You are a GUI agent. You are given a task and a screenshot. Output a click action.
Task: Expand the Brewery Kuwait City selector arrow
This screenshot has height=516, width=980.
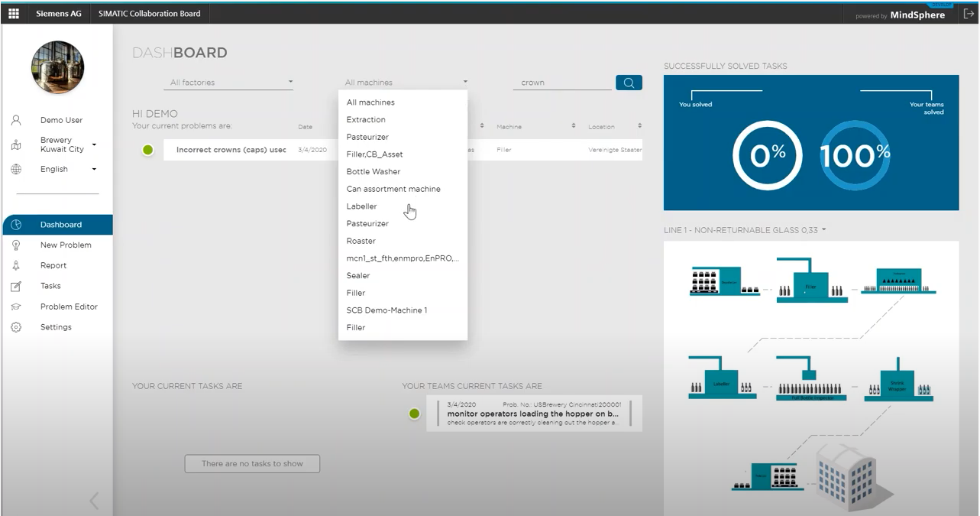[x=94, y=144]
